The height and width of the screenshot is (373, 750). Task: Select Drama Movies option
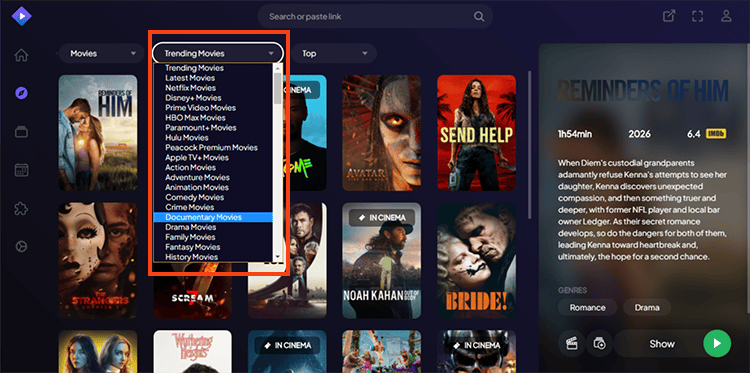tap(213, 227)
